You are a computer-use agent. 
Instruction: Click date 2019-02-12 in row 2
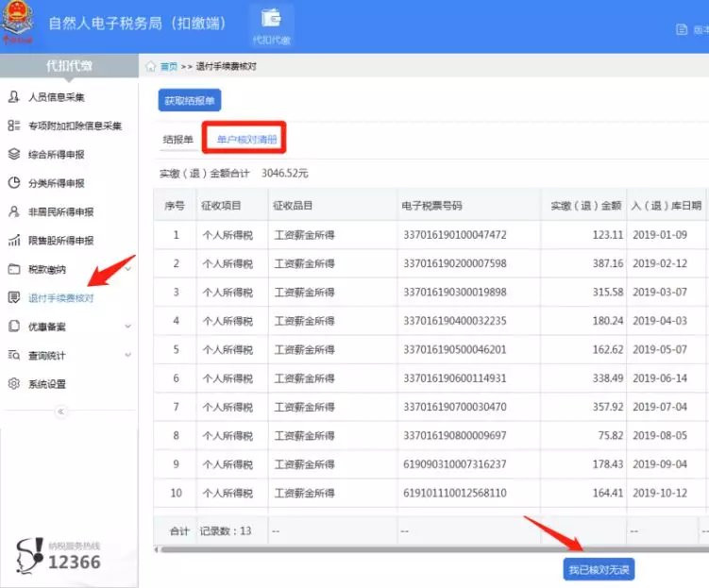(660, 263)
